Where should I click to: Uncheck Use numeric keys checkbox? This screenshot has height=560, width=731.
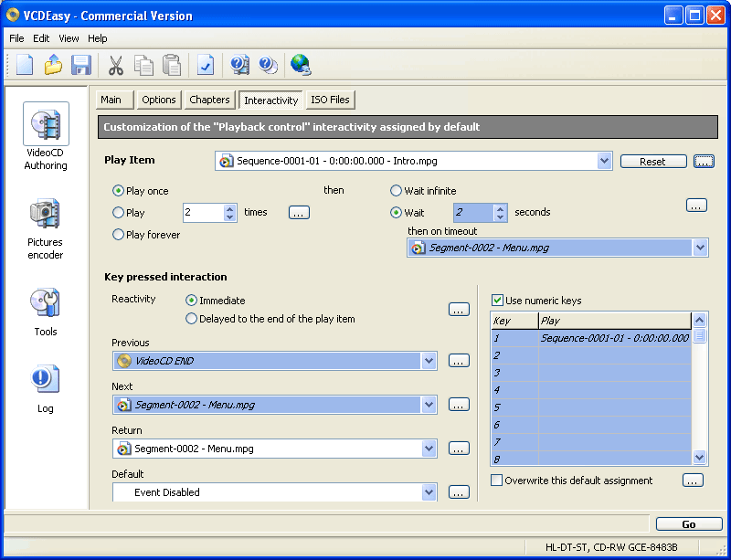tap(497, 301)
